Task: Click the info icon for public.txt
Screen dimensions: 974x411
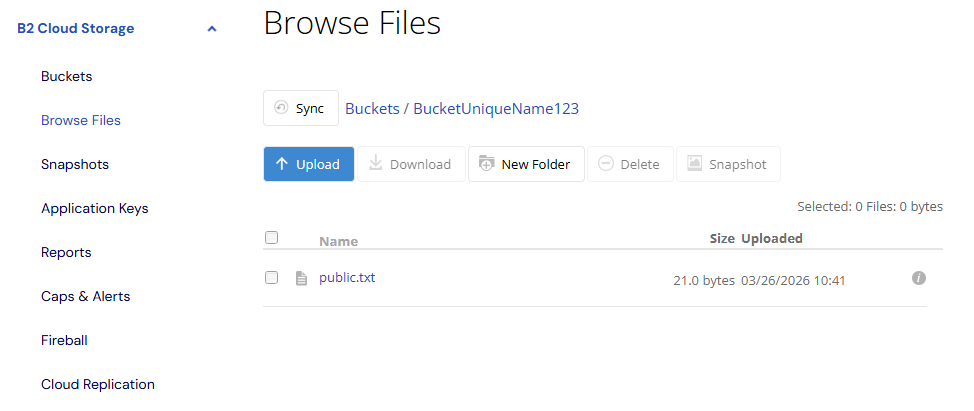Action: (919, 278)
